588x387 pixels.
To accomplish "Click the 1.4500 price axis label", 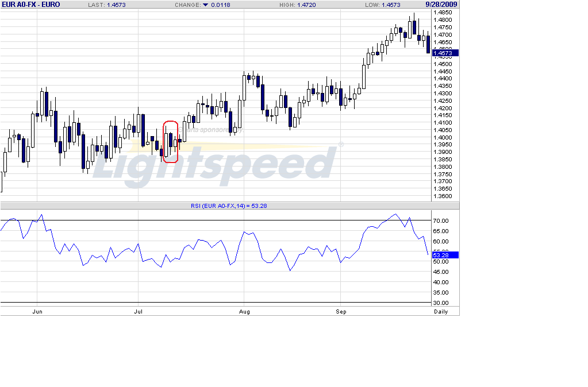I will click(x=443, y=64).
